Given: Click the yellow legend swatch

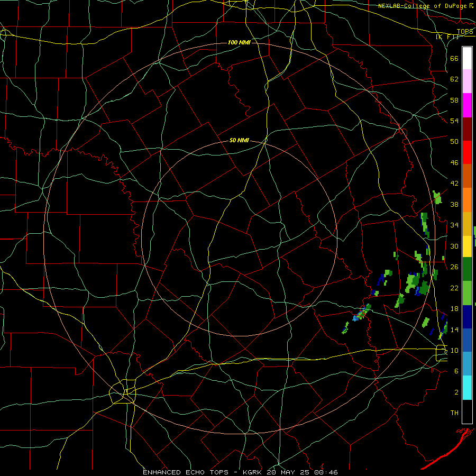Looking at the screenshot, I should pyautogui.click(x=467, y=246).
